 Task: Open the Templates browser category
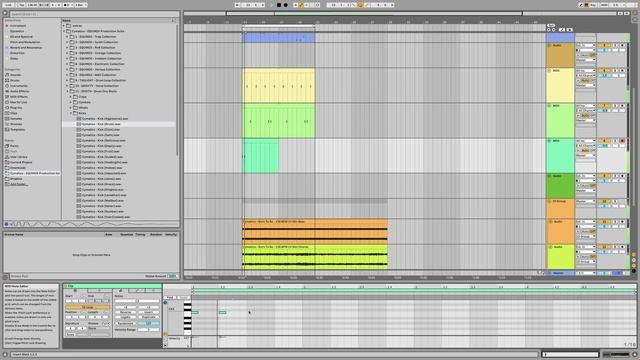point(17,129)
